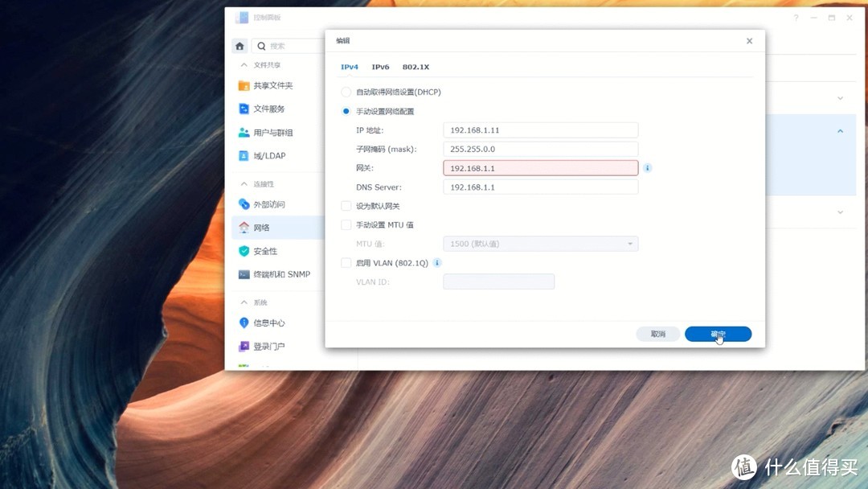
Task: Switch to the 802.1X tab
Action: (416, 67)
